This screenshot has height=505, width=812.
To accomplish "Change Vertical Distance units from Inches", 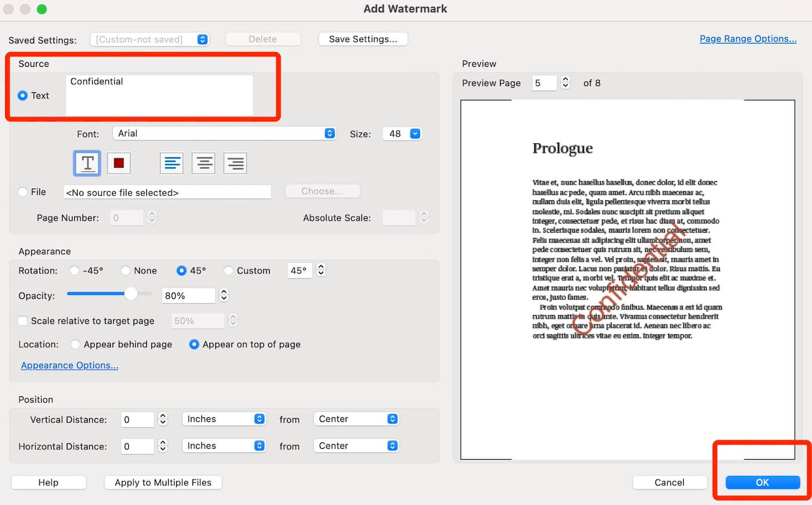I will pos(224,419).
